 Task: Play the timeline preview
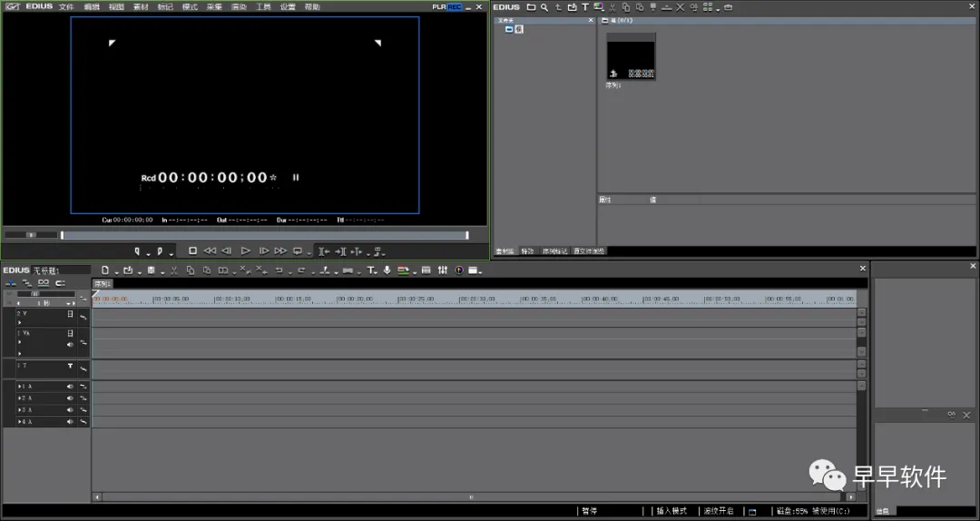click(x=246, y=251)
